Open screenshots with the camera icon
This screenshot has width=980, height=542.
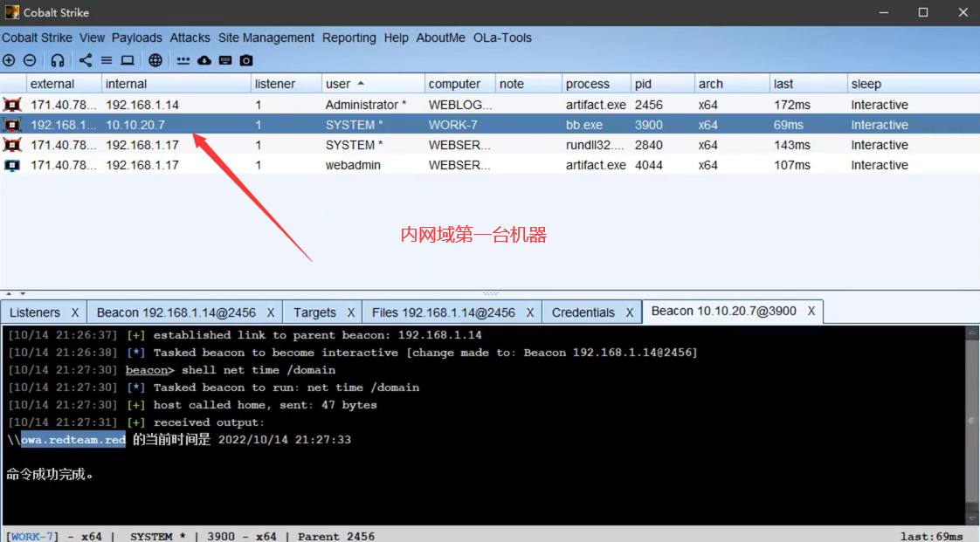[246, 60]
